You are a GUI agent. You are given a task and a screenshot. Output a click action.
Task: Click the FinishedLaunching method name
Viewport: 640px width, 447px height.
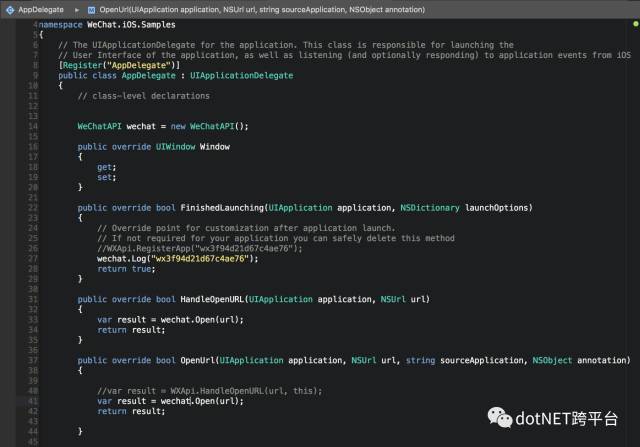[x=222, y=208]
